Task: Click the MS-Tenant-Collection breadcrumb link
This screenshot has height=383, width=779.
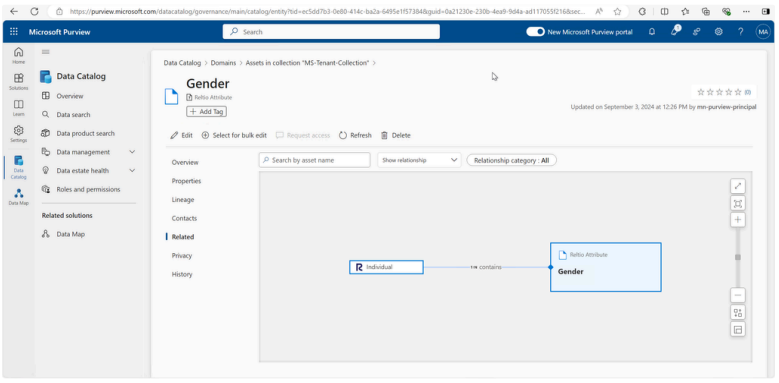Action: click(308, 63)
